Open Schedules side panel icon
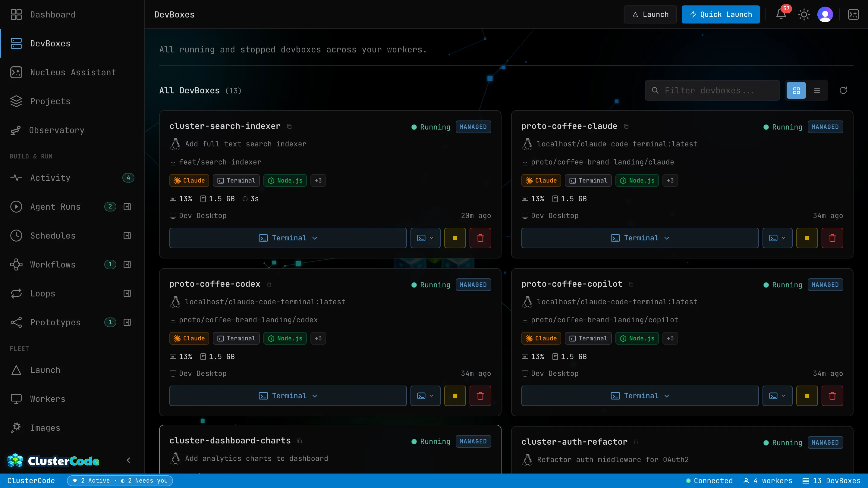Image resolution: width=868 pixels, height=488 pixels. [127, 236]
